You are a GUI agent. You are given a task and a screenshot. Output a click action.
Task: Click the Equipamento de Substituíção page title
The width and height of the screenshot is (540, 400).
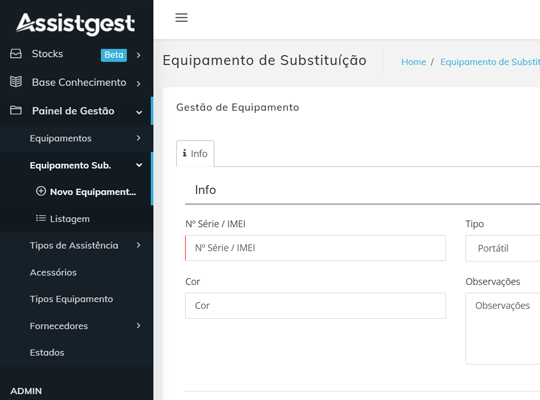click(264, 61)
